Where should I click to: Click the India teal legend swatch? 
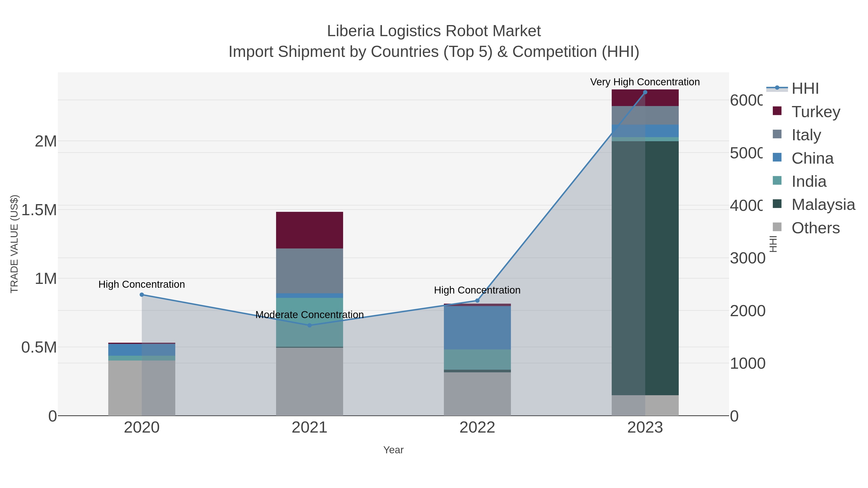pyautogui.click(x=777, y=180)
